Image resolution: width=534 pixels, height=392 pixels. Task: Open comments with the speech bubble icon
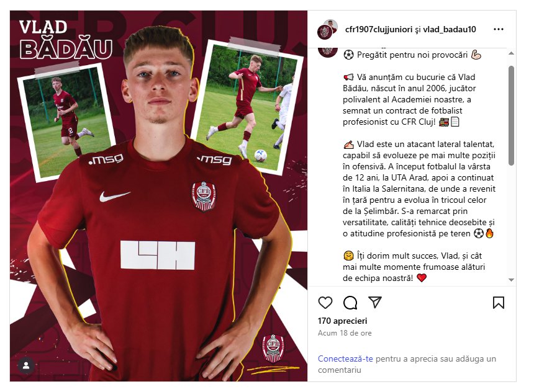coord(350,302)
